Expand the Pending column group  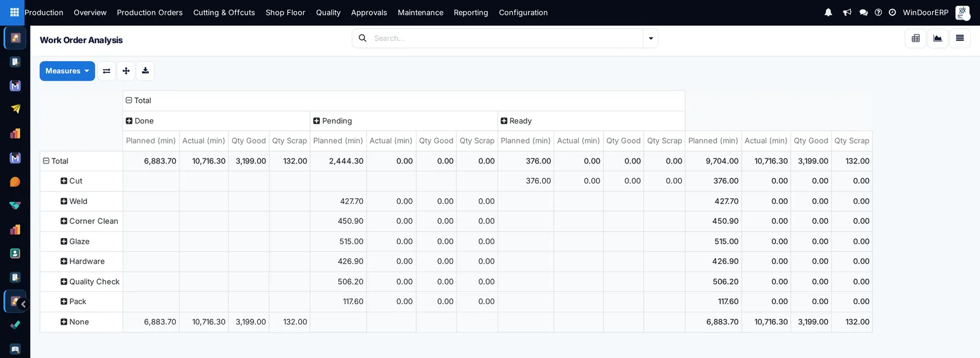click(333, 121)
